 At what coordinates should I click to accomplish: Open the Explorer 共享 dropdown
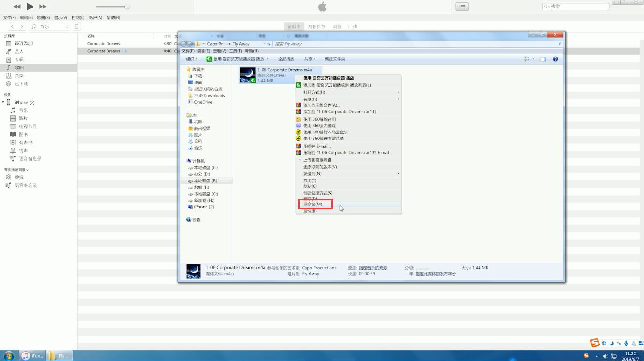coord(310,59)
